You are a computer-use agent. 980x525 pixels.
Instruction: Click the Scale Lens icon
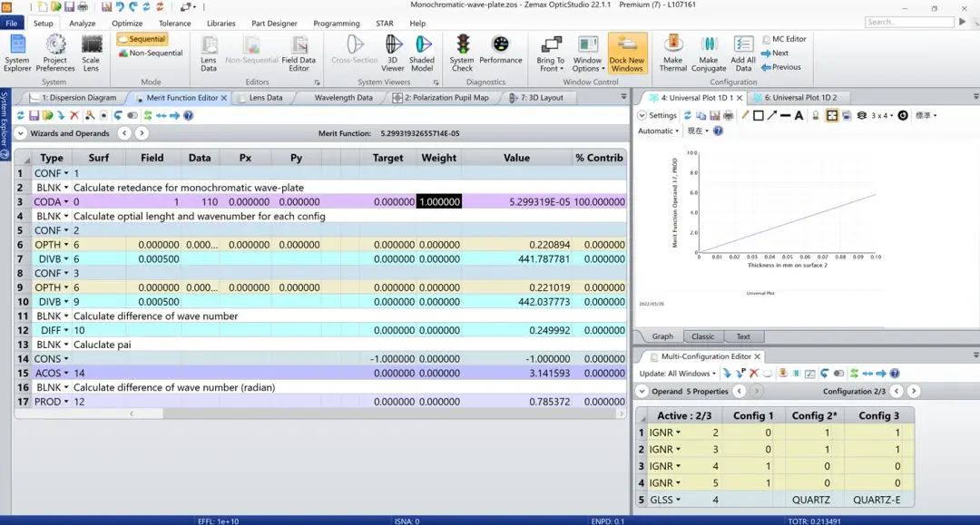(92, 53)
